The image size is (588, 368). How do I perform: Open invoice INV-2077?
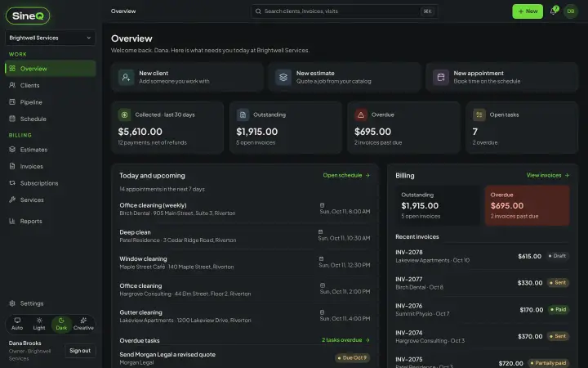coord(483,283)
